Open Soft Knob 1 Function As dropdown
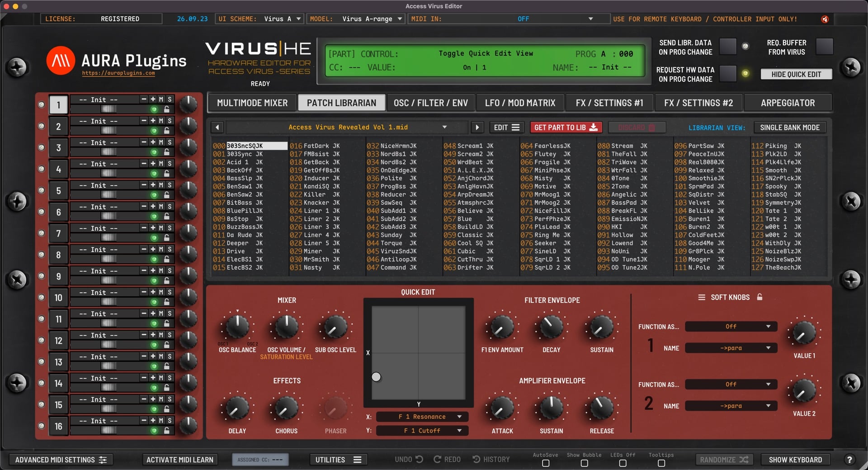Screen dimensions: 868x470 point(731,327)
